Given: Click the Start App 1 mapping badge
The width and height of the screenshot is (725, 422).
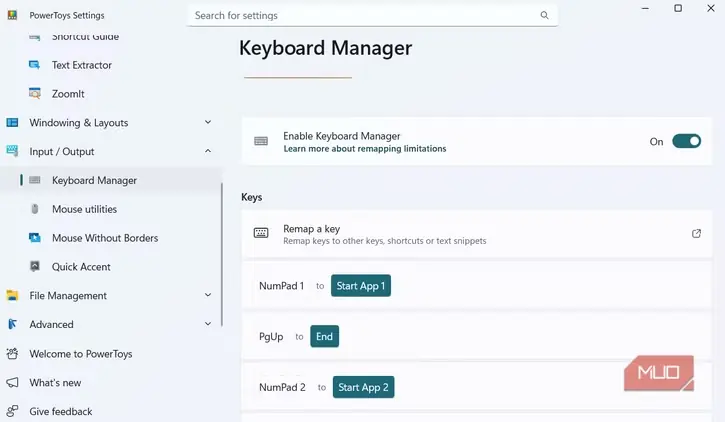Looking at the screenshot, I should (x=361, y=286).
